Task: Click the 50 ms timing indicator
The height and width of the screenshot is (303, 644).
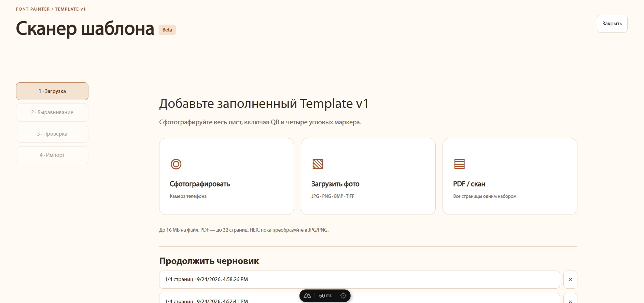Action: click(x=325, y=295)
